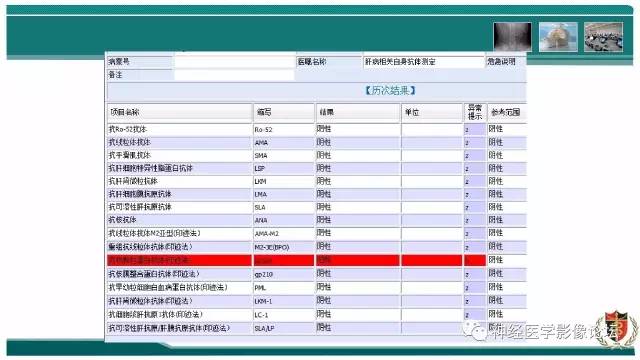Image resolution: width=640 pixels, height=360 pixels.
Task: Select the SLA/LP code cell
Action: pyautogui.click(x=284, y=328)
